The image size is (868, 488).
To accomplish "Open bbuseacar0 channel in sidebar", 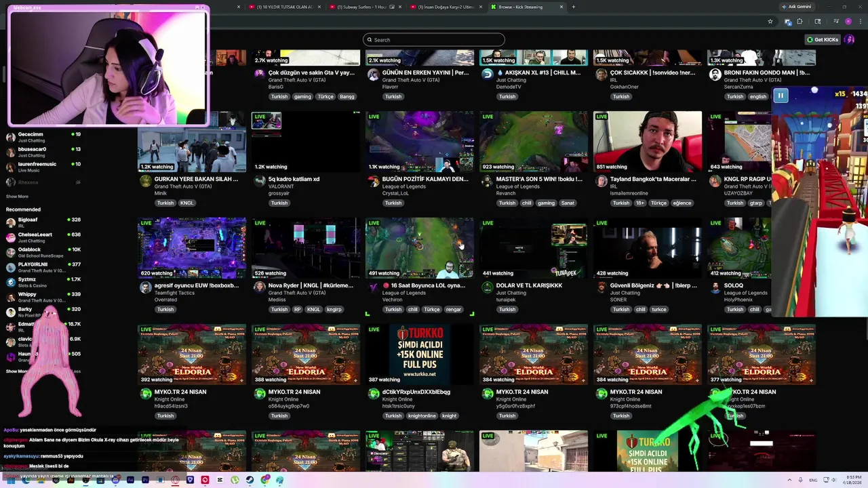I will [43, 152].
